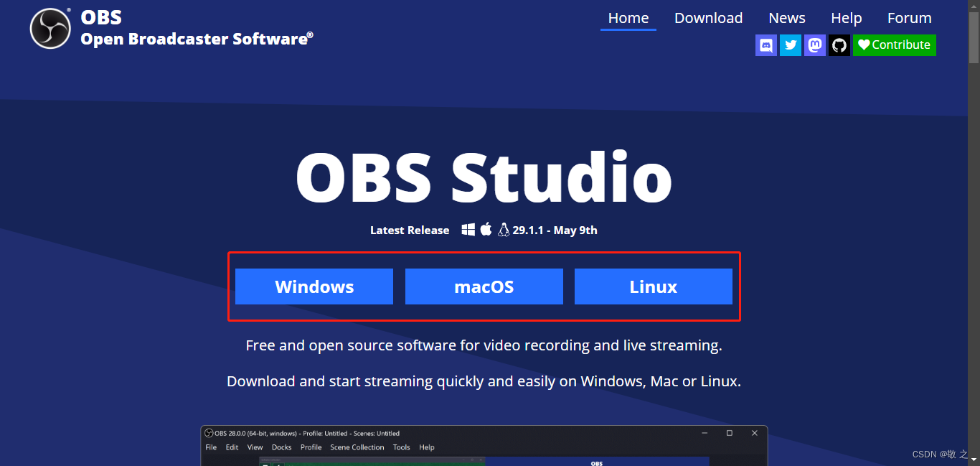Download OBS for Linux
The height and width of the screenshot is (466, 980).
click(654, 286)
